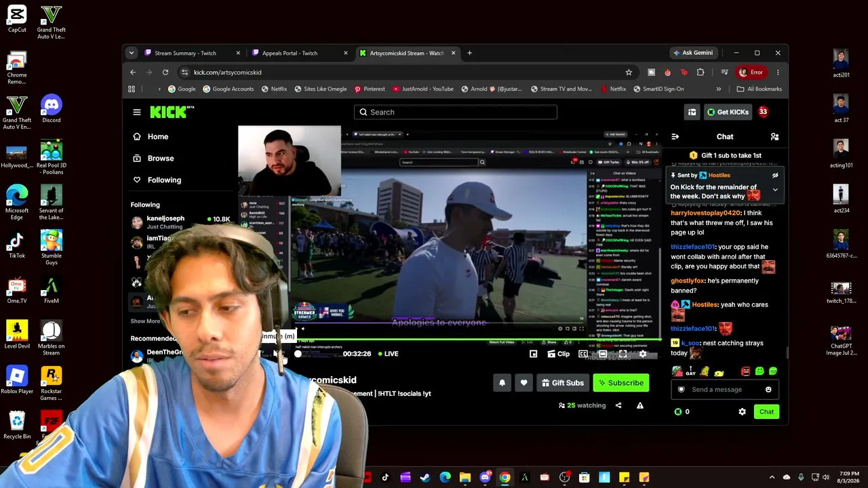The height and width of the screenshot is (488, 868).
Task: Open Netflix bookmark next to Google Accounts
Action: [x=274, y=89]
